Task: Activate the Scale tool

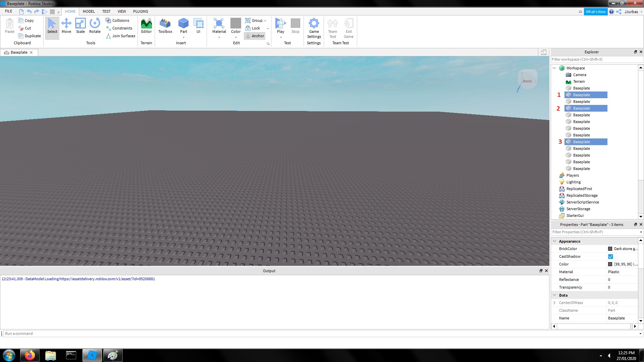Action: 80,26
